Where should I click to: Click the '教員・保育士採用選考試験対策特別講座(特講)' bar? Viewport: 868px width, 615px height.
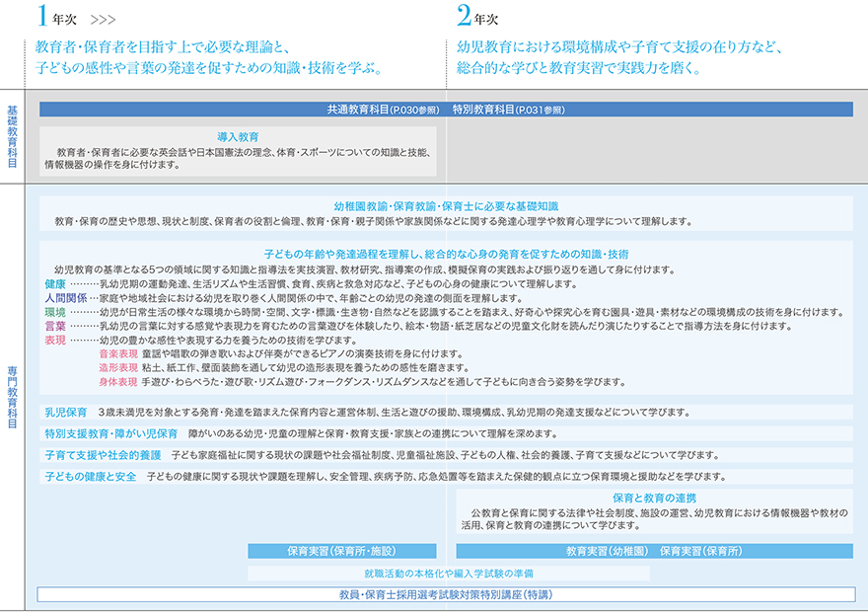tap(446, 595)
